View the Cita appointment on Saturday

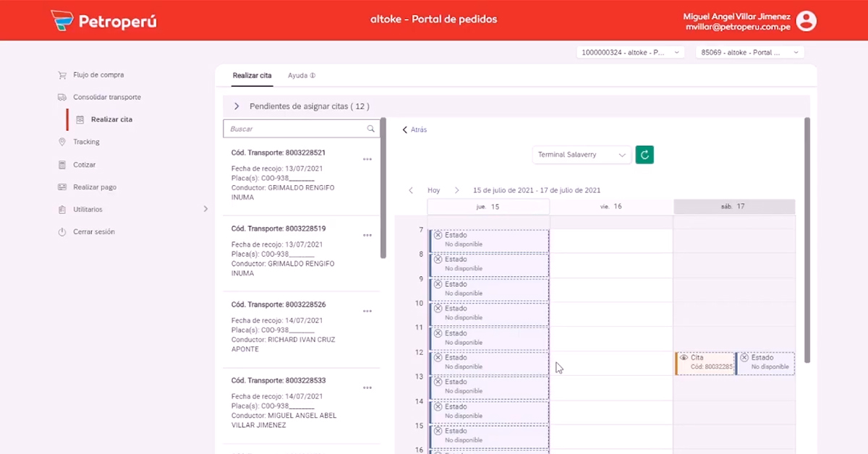coord(705,363)
